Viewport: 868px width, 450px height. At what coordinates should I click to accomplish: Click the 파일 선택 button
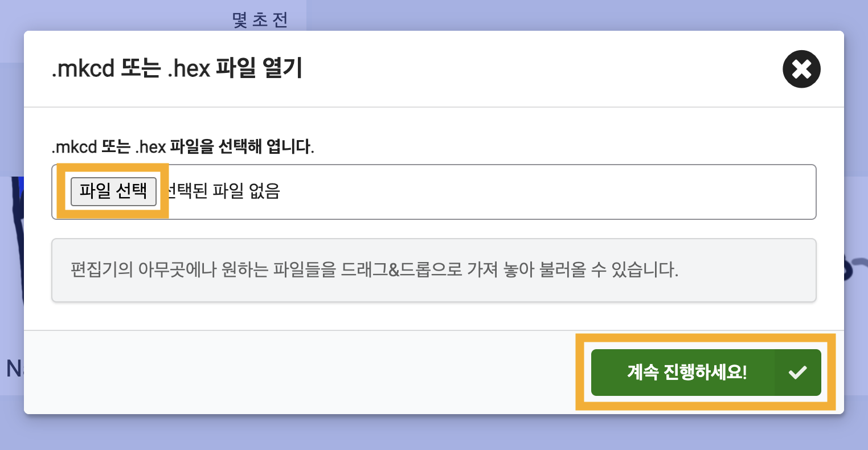click(113, 191)
